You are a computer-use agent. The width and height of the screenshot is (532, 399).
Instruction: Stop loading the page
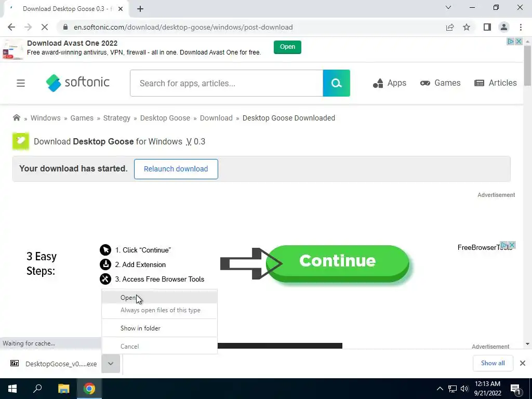pos(45,27)
